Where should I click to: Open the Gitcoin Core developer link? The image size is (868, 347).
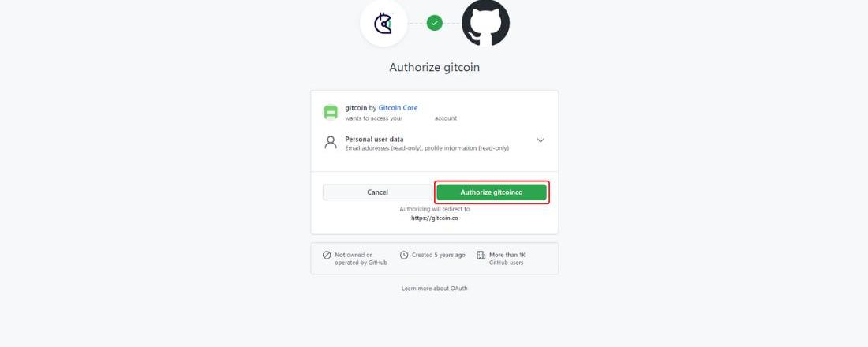click(x=398, y=108)
